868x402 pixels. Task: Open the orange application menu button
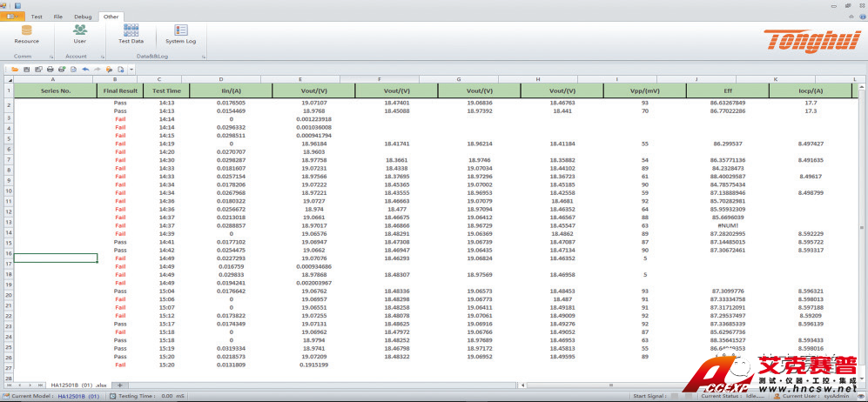click(x=12, y=16)
